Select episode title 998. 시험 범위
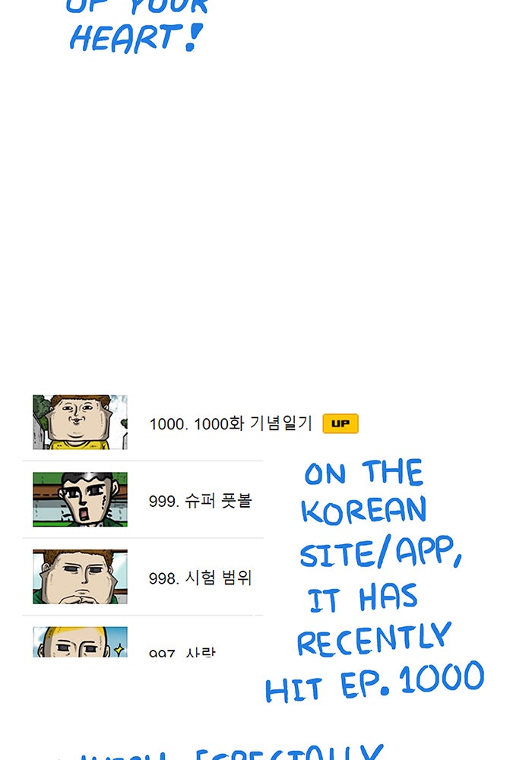 200,578
